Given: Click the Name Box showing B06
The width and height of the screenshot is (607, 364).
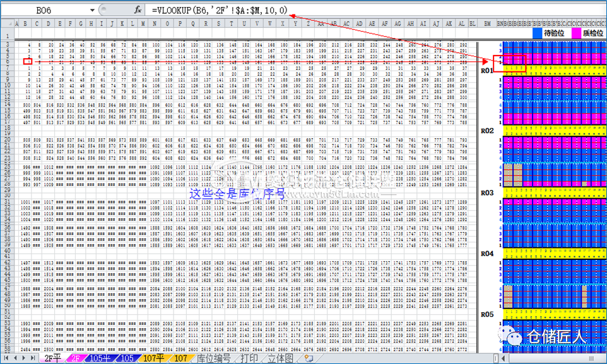Looking at the screenshot, I should (45, 11).
